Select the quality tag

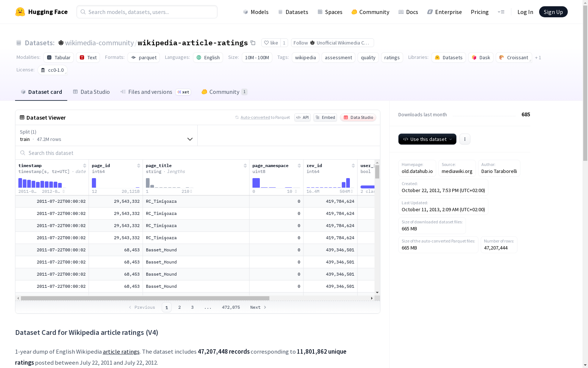368,57
